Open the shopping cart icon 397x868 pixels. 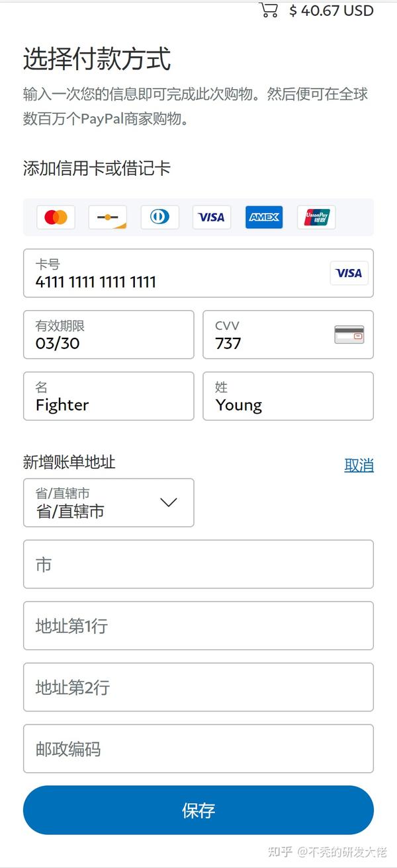(x=269, y=10)
